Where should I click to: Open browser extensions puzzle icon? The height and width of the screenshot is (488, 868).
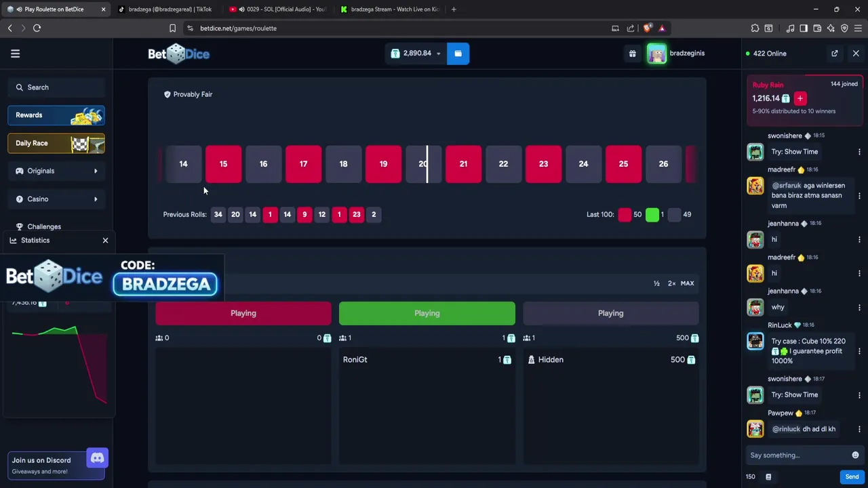(755, 28)
